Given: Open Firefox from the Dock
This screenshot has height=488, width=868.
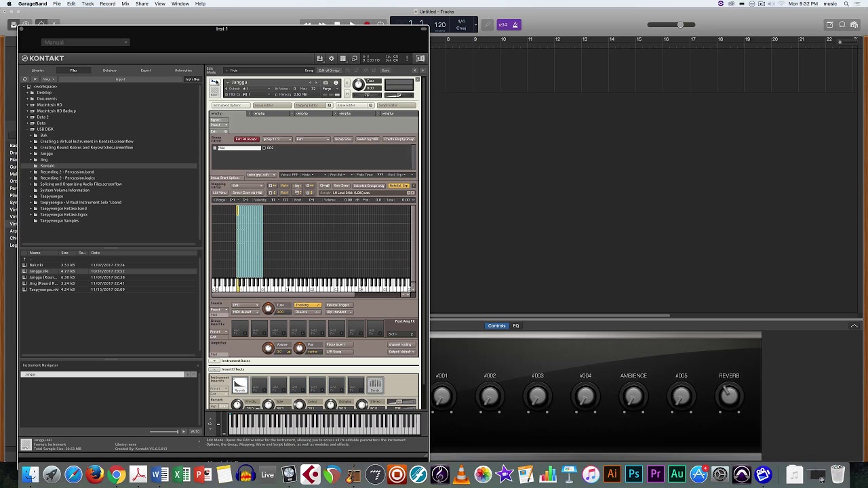Looking at the screenshot, I should click(x=95, y=474).
